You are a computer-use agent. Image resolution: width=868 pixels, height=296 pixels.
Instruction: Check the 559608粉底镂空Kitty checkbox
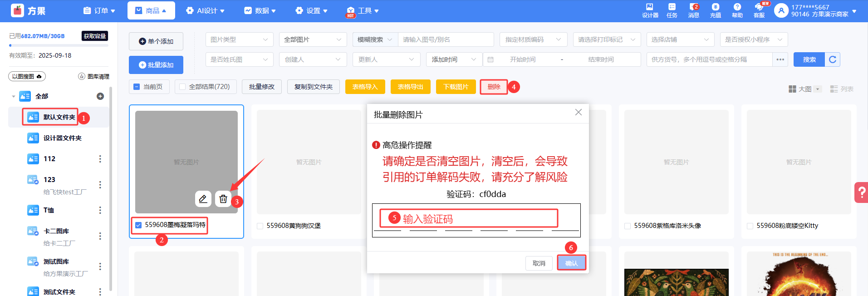click(750, 226)
